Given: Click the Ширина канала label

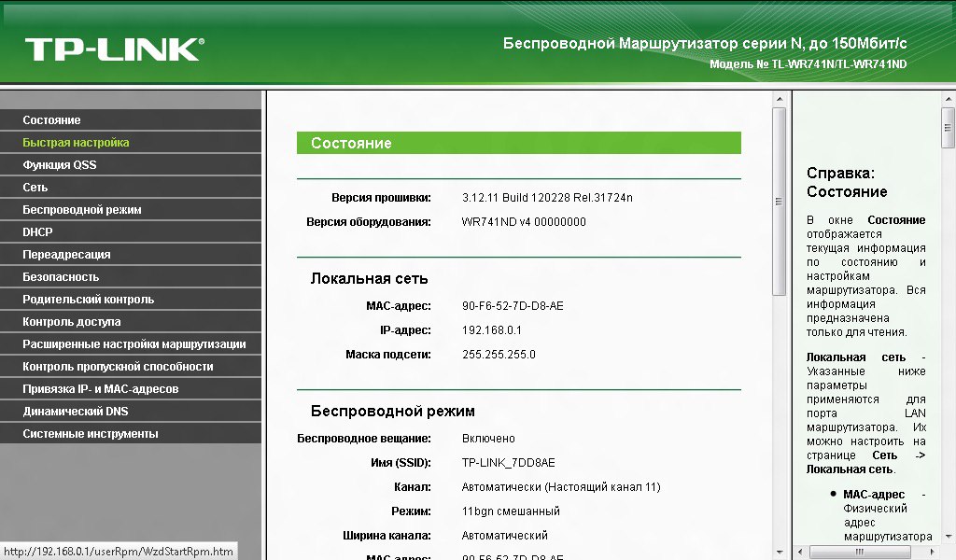Looking at the screenshot, I should [387, 536].
